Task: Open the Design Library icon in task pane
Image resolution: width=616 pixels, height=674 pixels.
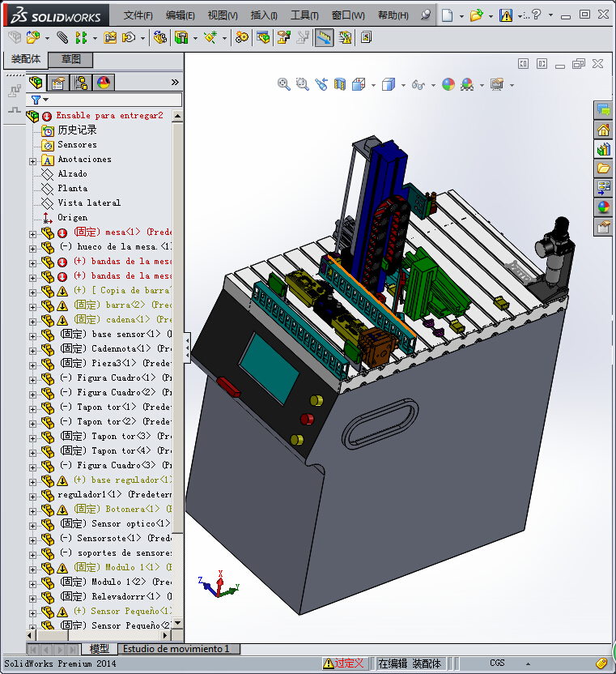Action: pyautogui.click(x=603, y=149)
